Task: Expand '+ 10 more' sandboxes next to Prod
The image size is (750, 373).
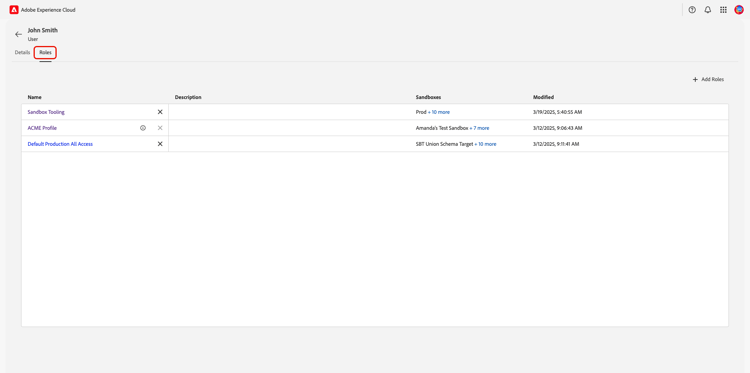Action: pos(439,112)
